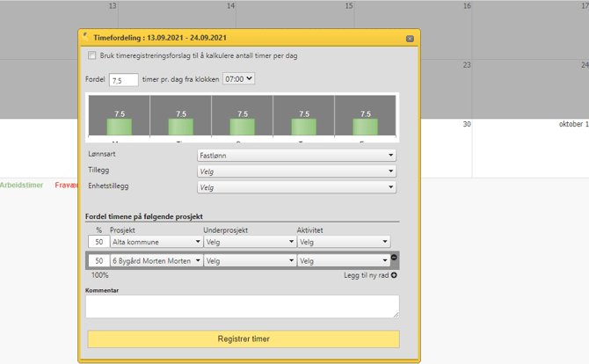Expand the Tillegg dropdown
This screenshot has height=364, width=589.
(296, 171)
